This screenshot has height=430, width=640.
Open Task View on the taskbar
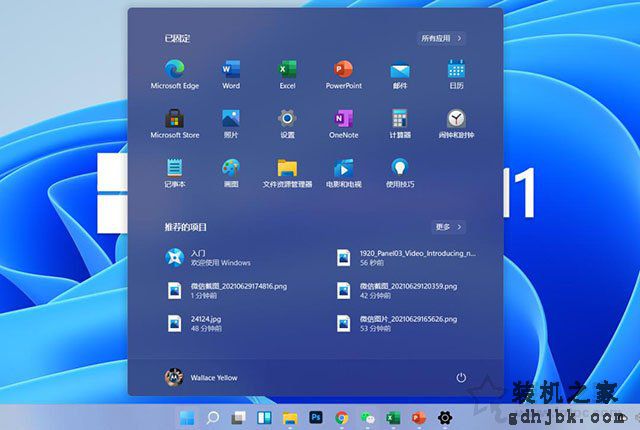[239, 417]
